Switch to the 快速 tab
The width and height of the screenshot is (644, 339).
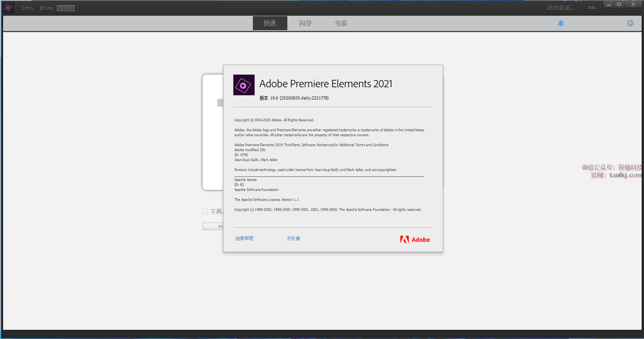click(x=270, y=23)
